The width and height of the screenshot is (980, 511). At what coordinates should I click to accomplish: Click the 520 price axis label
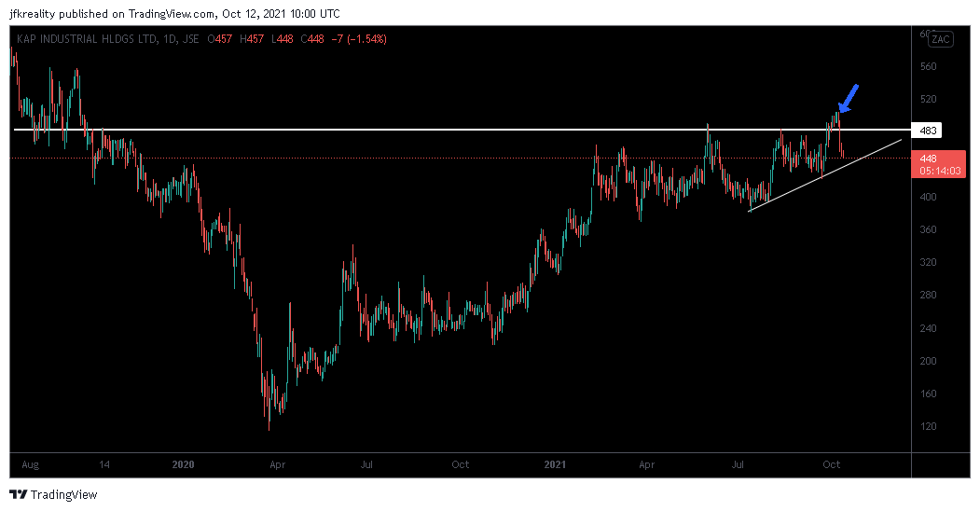coord(928,99)
